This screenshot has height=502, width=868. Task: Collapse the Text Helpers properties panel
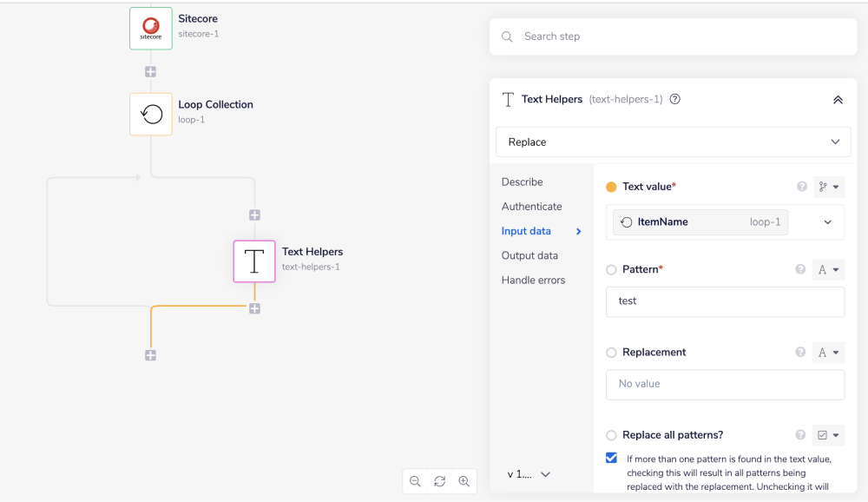(838, 100)
